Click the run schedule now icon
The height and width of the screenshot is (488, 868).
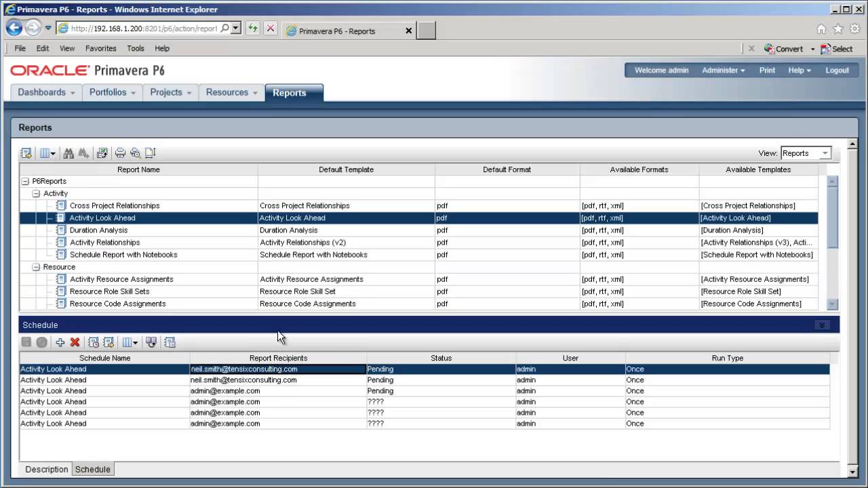[108, 342]
